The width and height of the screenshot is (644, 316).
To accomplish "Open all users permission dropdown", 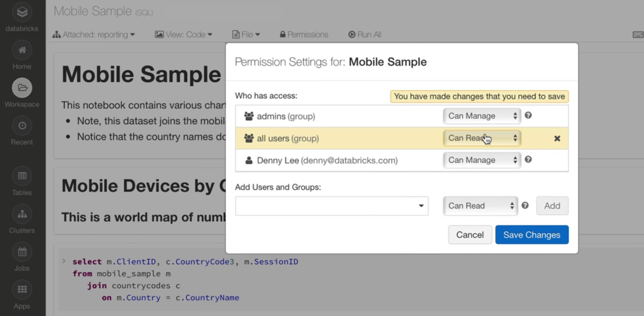I will 482,138.
